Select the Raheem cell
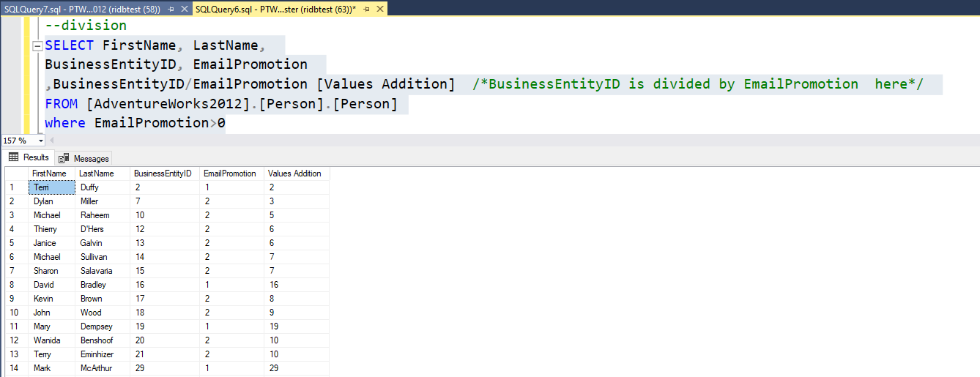The width and height of the screenshot is (980, 377). click(x=103, y=215)
